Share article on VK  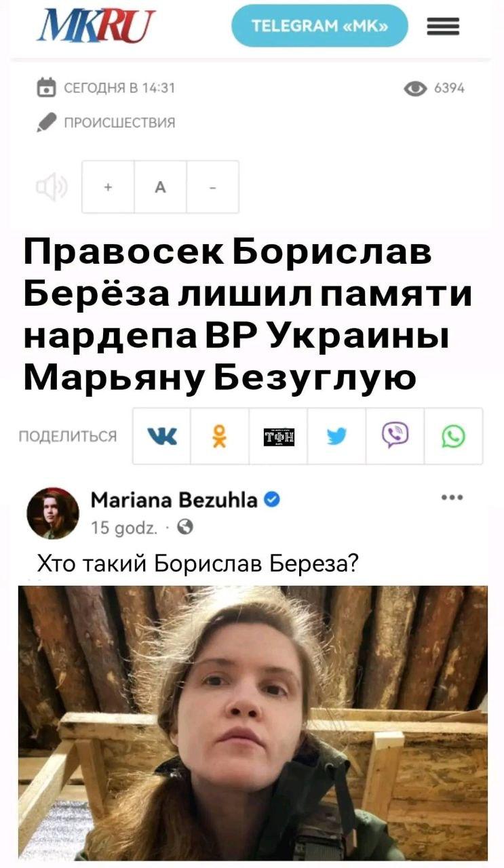(161, 436)
